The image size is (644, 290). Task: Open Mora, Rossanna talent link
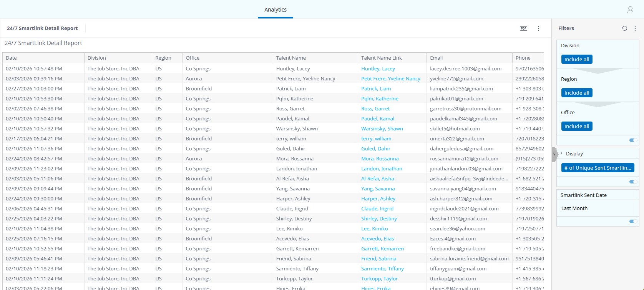pyautogui.click(x=380, y=158)
